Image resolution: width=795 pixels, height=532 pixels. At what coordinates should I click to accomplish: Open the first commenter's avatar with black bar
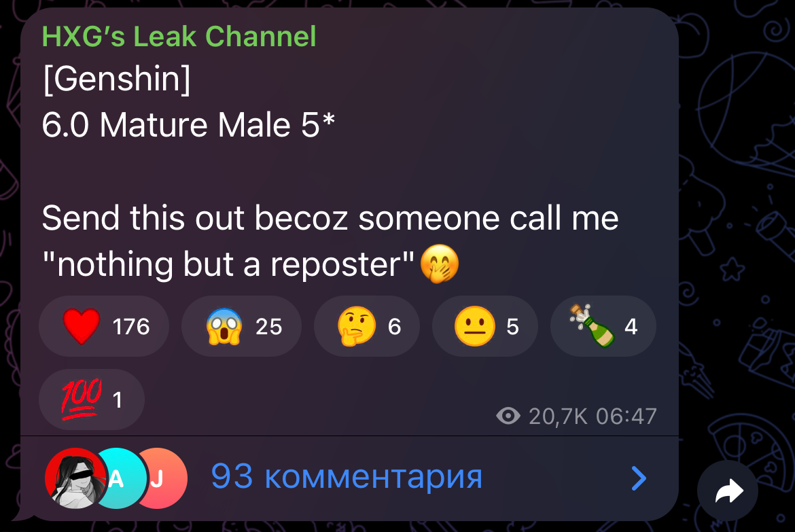pos(74,478)
